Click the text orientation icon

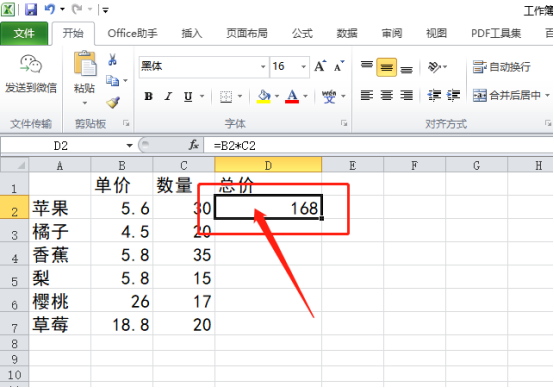434,66
